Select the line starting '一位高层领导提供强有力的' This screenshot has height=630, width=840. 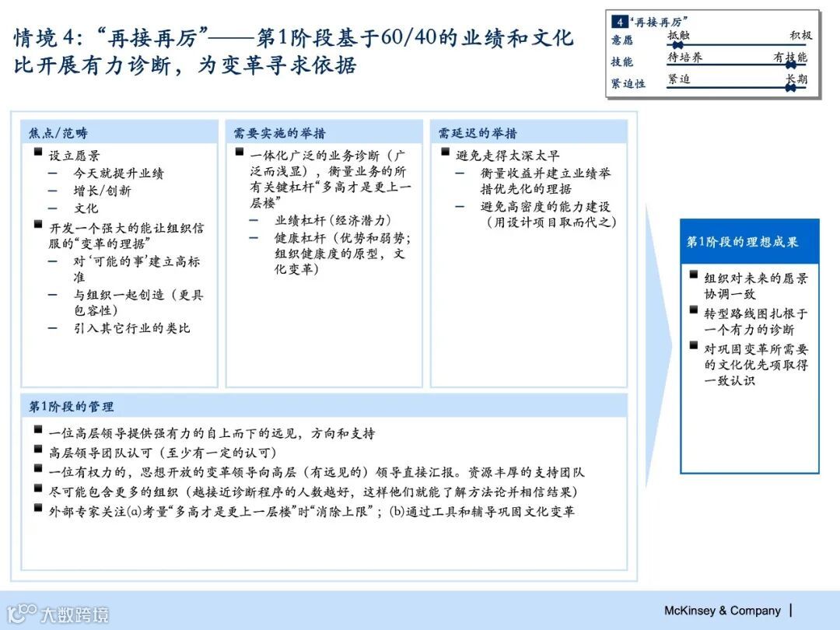[x=212, y=433]
